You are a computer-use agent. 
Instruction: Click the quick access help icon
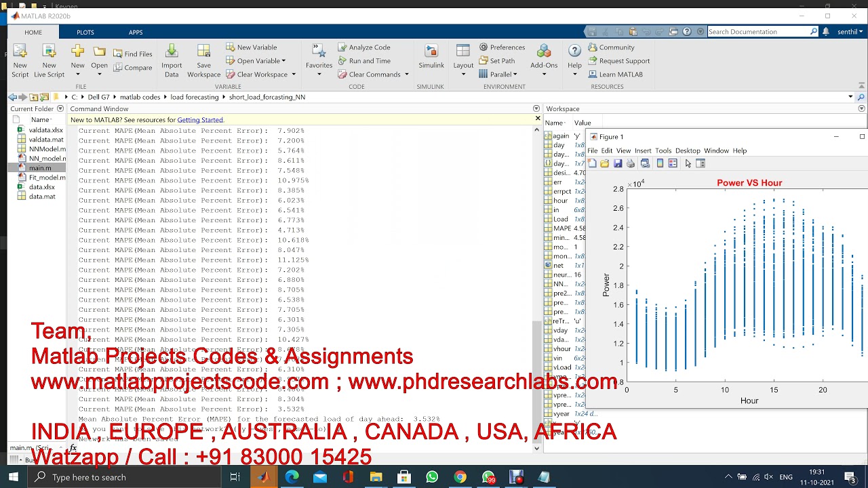point(687,32)
